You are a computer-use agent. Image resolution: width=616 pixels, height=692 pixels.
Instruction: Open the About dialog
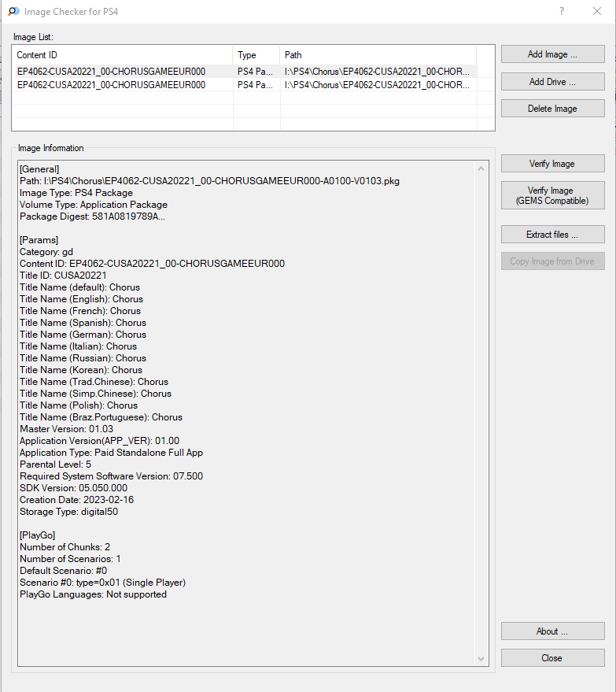(x=552, y=631)
